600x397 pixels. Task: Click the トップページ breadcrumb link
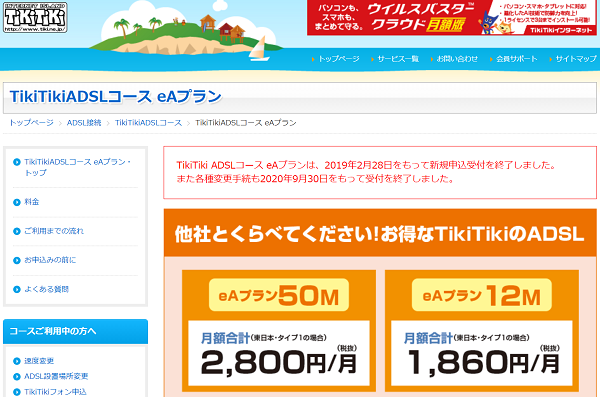[x=31, y=123]
